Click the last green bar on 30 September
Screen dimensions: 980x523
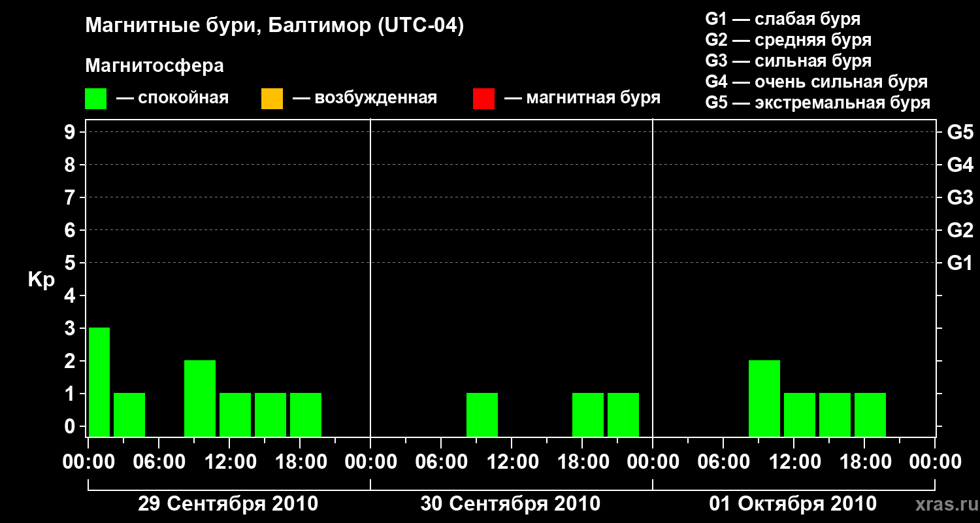click(x=623, y=414)
